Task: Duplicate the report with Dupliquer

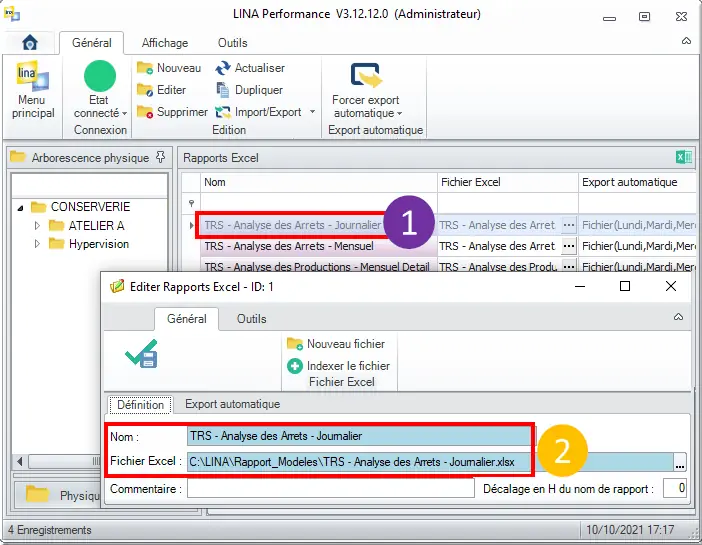Action: pos(249,90)
